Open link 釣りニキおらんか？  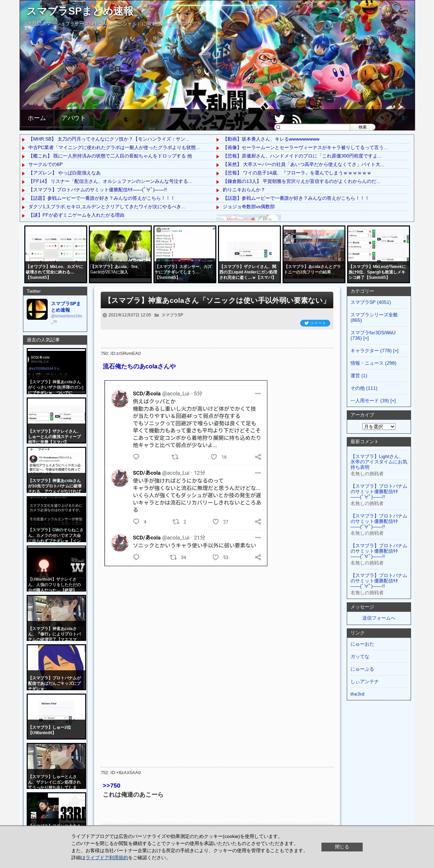click(244, 190)
